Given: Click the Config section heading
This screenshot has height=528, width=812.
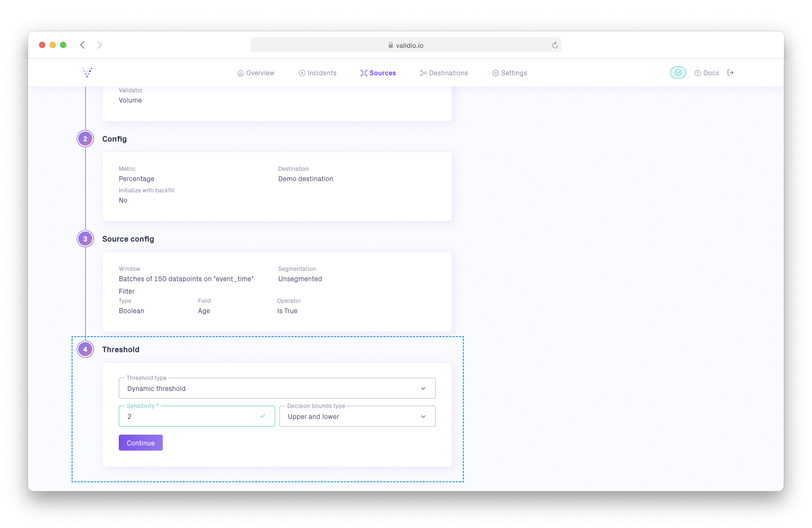Looking at the screenshot, I should pos(115,139).
